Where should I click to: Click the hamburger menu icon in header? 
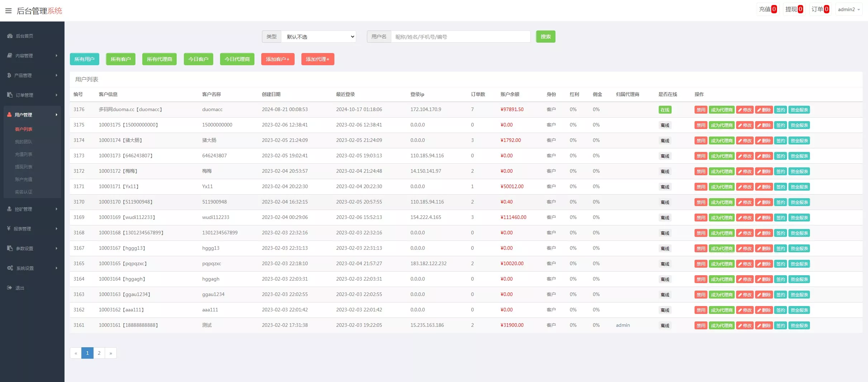8,11
